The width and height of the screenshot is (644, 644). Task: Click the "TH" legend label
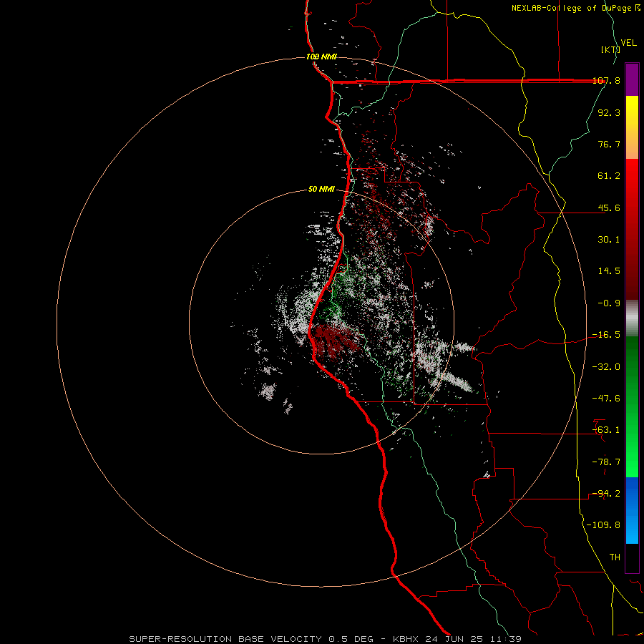(615, 557)
